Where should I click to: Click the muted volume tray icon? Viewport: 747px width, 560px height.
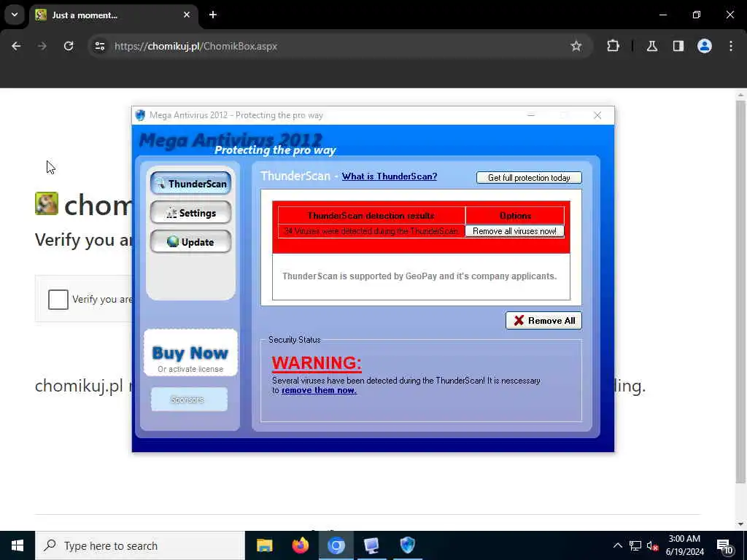tap(652, 545)
